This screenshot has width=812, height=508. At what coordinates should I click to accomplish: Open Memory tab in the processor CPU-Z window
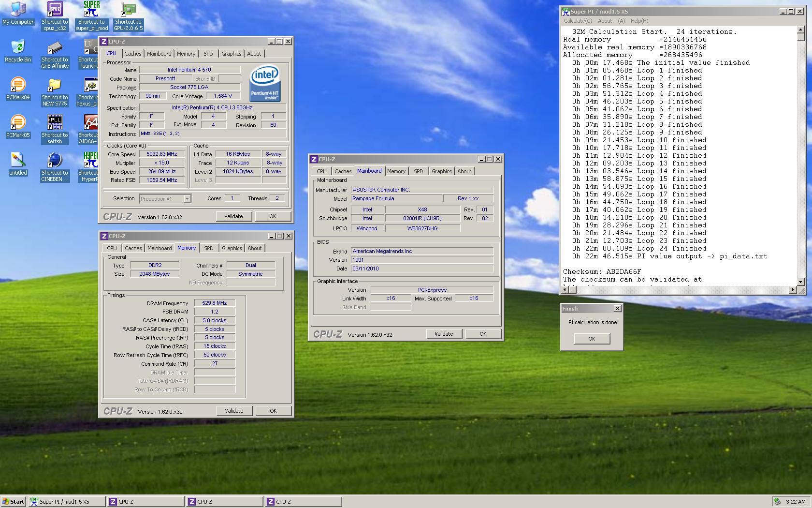coord(186,54)
